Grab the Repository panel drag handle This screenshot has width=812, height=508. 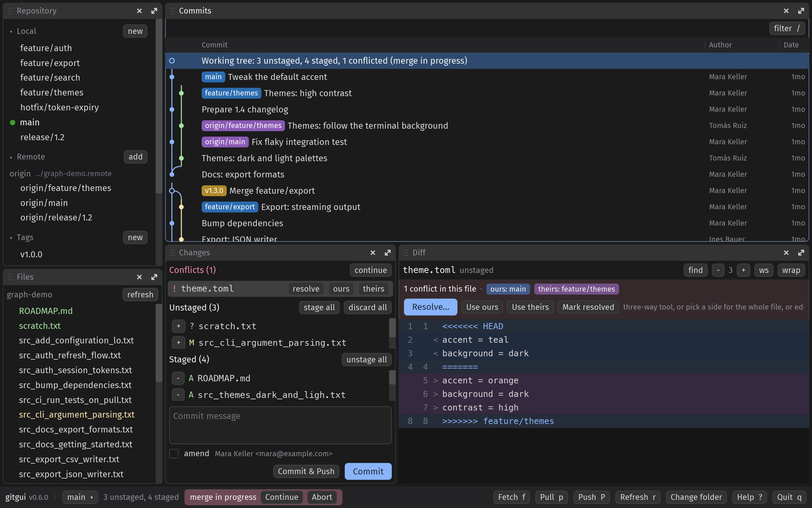point(10,11)
